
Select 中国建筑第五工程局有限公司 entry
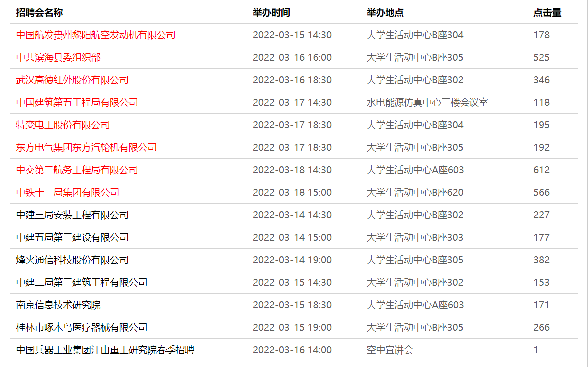pos(77,103)
